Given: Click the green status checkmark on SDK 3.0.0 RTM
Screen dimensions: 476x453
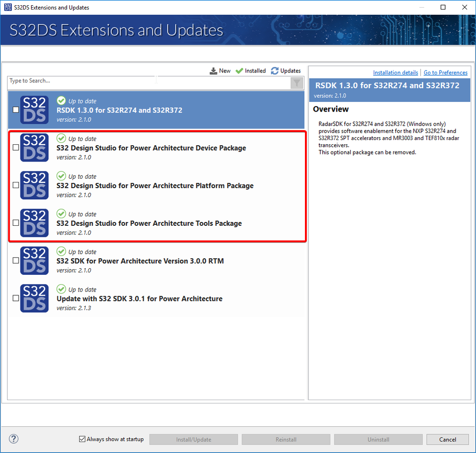Looking at the screenshot, I should [61, 251].
